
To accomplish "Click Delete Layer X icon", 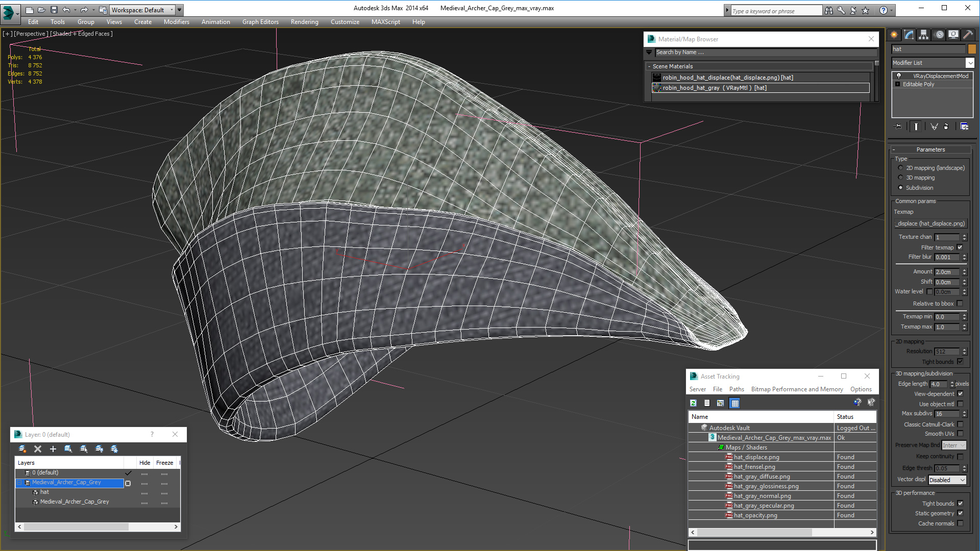I will click(x=38, y=449).
